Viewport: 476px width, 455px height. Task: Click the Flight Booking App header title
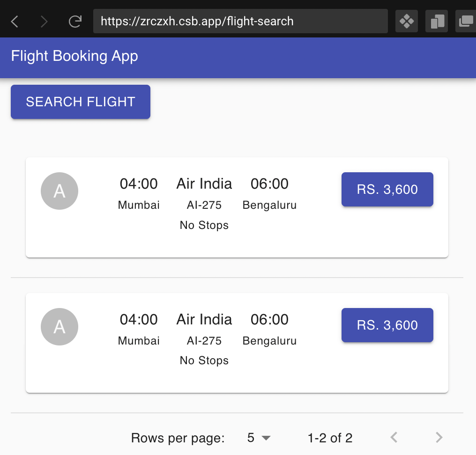pyautogui.click(x=74, y=56)
